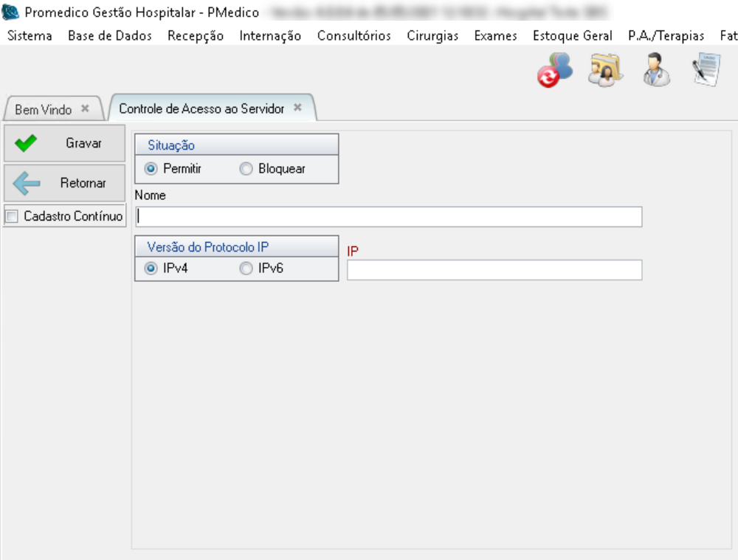The height and width of the screenshot is (560, 738).
Task: Close the Controle de Acesso ao Servidor tab
Action: pyautogui.click(x=297, y=108)
